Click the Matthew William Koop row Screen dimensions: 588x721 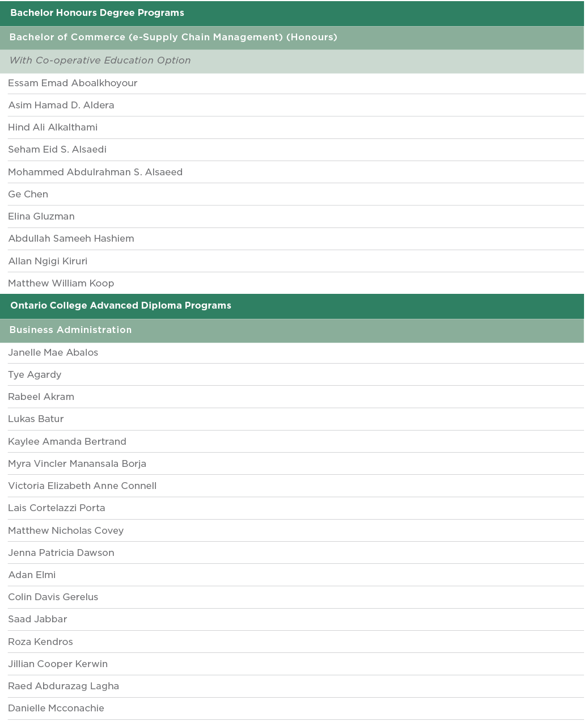(61, 284)
